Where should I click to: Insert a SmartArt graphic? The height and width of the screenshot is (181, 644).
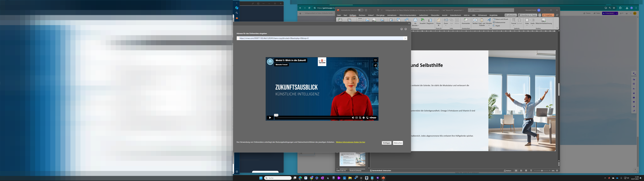[422, 21]
